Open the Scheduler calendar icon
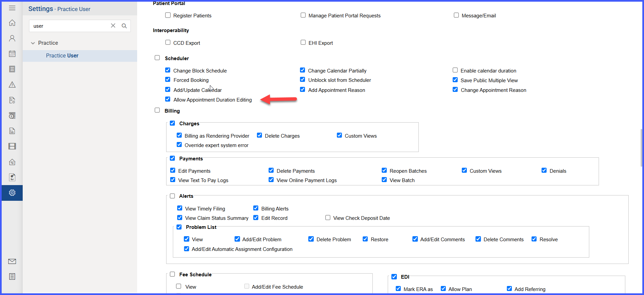 click(x=12, y=53)
